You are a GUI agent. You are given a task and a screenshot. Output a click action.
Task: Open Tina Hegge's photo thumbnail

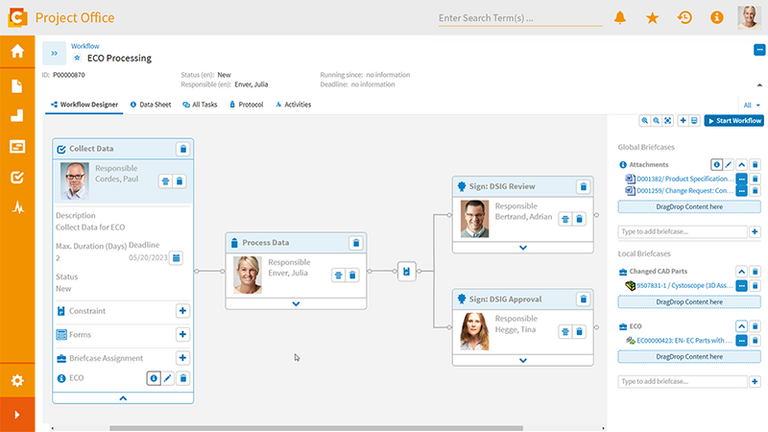[x=474, y=332]
